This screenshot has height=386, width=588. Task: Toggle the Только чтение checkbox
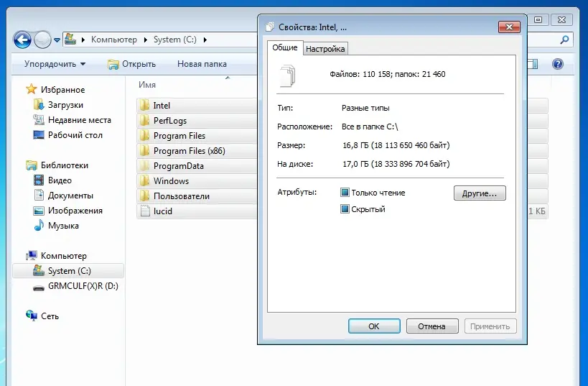pyautogui.click(x=345, y=193)
